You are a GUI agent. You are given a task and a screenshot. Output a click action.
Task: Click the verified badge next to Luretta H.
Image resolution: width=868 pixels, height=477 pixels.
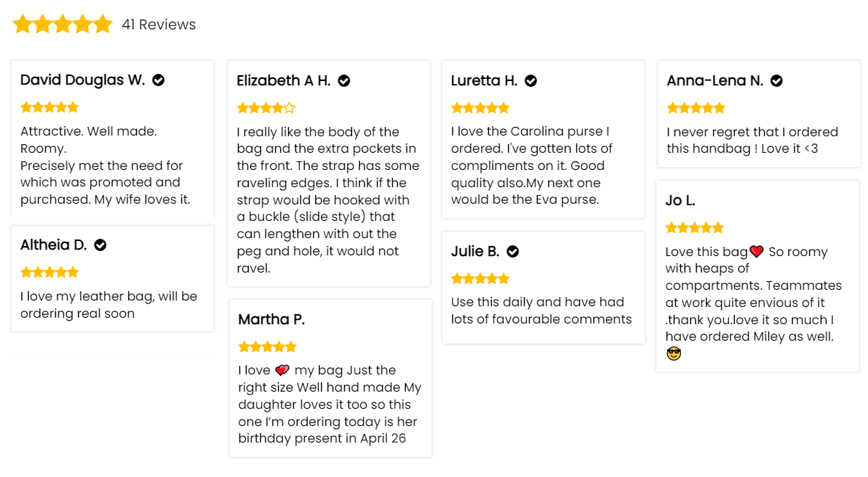[x=531, y=81]
